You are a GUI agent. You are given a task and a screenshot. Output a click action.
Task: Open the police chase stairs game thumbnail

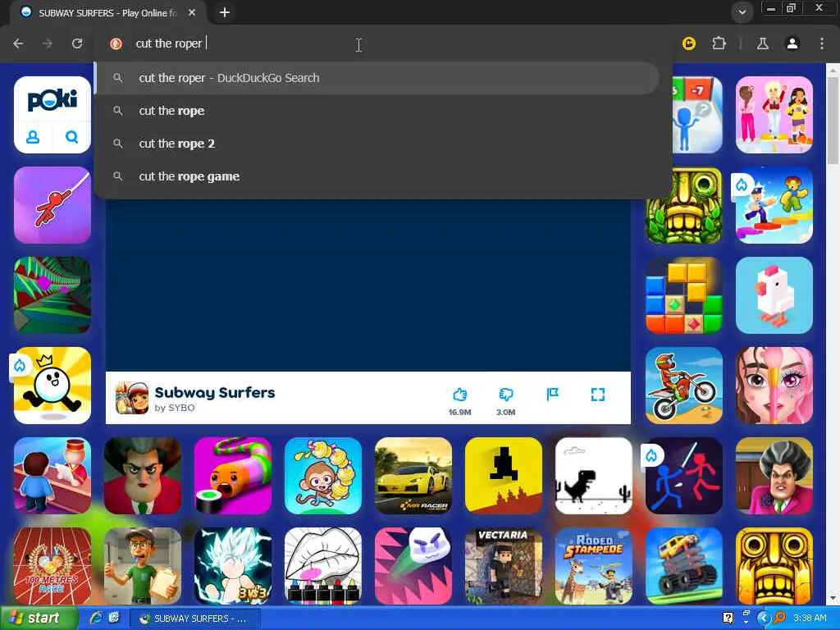coord(774,205)
